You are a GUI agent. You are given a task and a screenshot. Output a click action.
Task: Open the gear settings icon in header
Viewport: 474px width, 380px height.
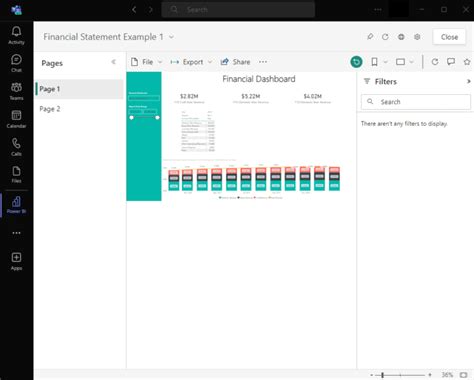(417, 37)
